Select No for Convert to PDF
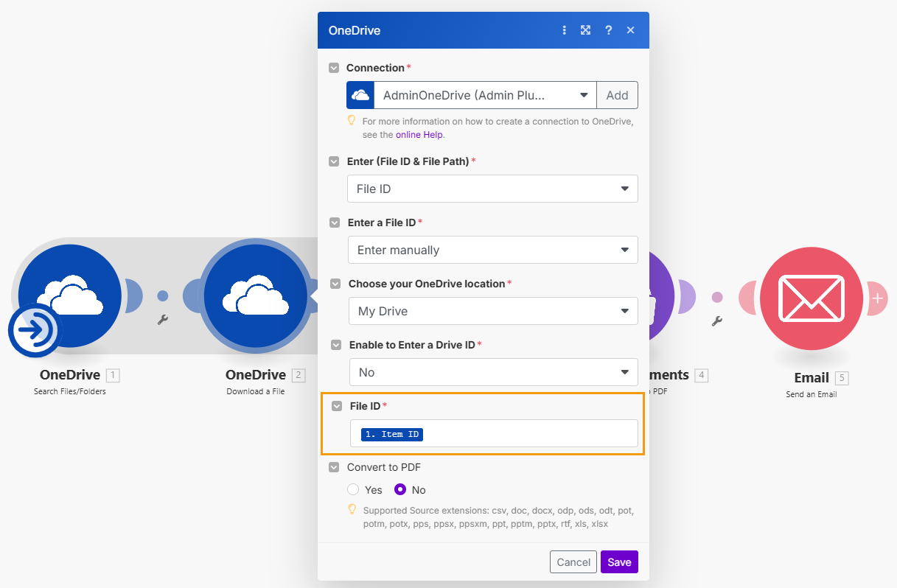 click(400, 489)
